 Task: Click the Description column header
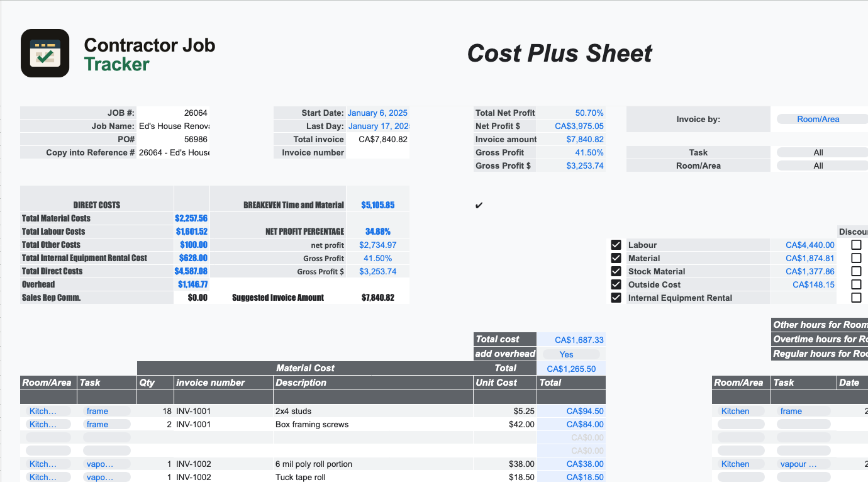point(373,383)
